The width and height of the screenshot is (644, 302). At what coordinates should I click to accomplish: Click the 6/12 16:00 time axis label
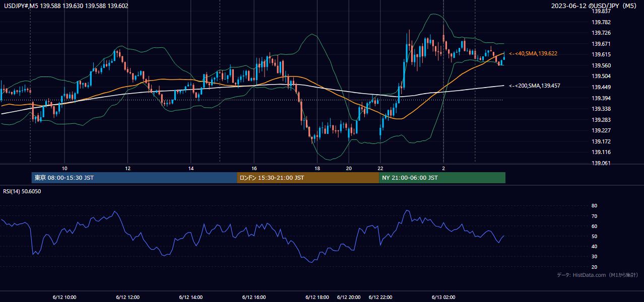tap(254, 297)
